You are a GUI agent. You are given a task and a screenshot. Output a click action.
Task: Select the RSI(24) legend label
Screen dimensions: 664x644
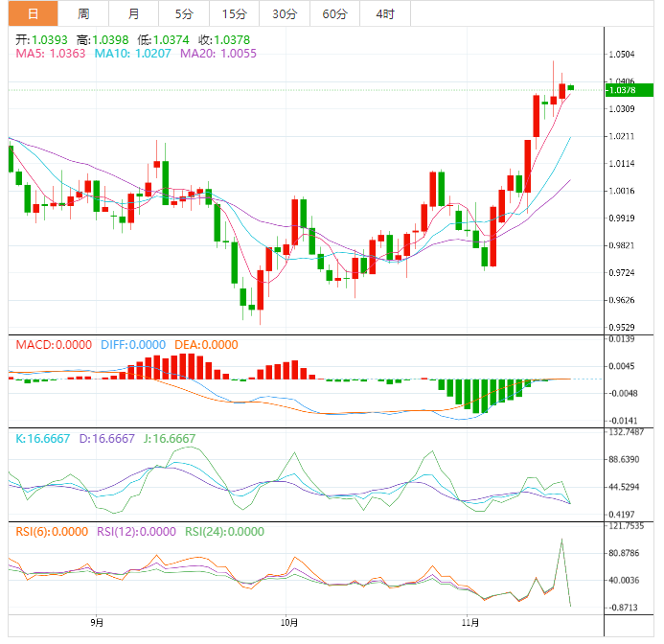pos(223,531)
